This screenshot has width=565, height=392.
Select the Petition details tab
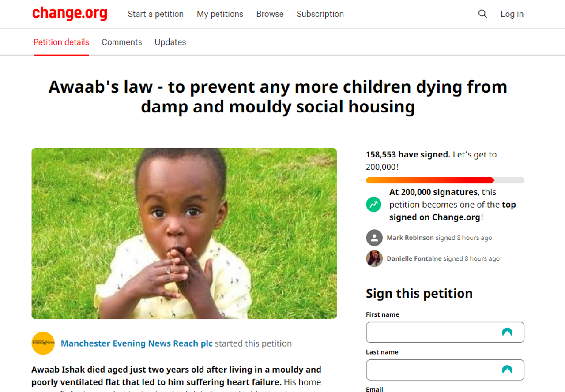click(61, 42)
